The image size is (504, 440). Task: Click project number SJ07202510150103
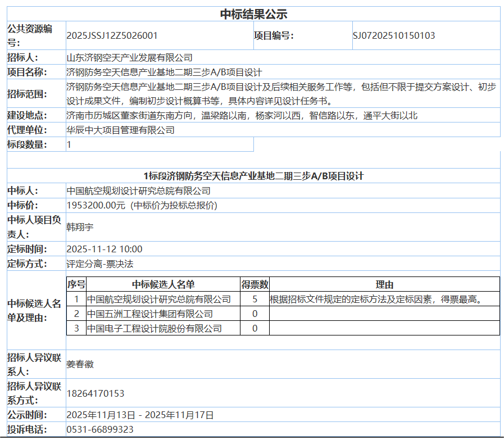click(x=394, y=35)
